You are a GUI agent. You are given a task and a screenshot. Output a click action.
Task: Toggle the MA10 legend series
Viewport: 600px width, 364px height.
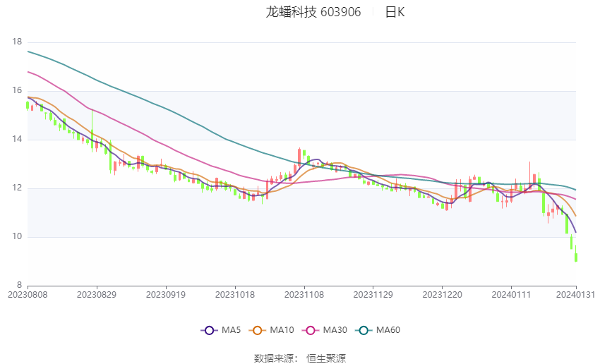[x=271, y=330]
